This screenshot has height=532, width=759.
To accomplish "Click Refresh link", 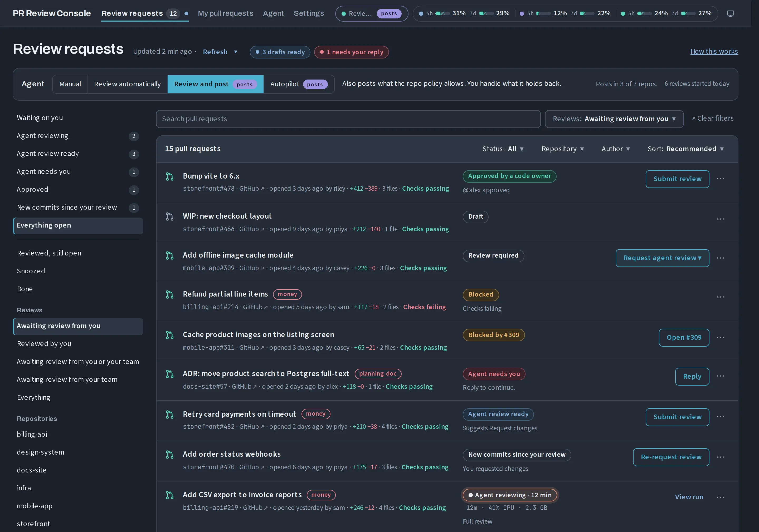I will coord(215,52).
